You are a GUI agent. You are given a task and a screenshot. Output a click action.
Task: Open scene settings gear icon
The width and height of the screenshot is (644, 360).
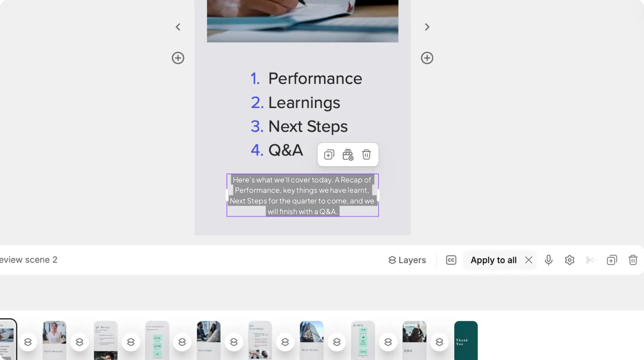coord(570,260)
